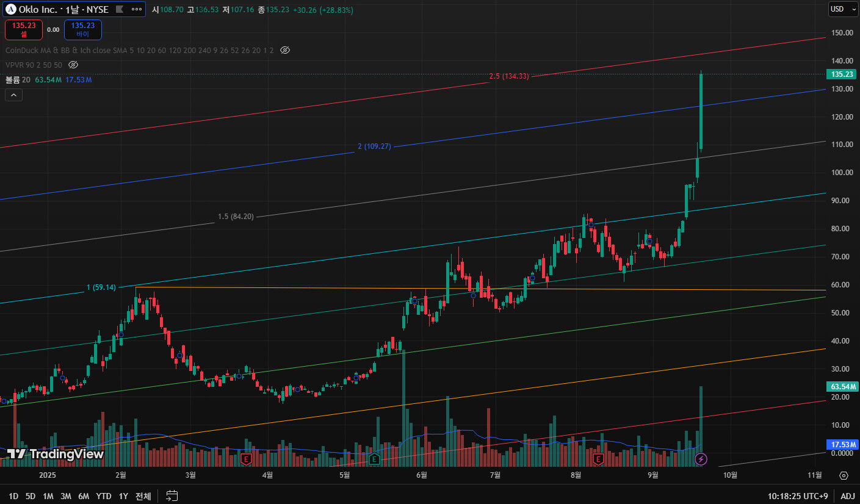Click the 0.00 spread value between sell and buy

(53, 29)
